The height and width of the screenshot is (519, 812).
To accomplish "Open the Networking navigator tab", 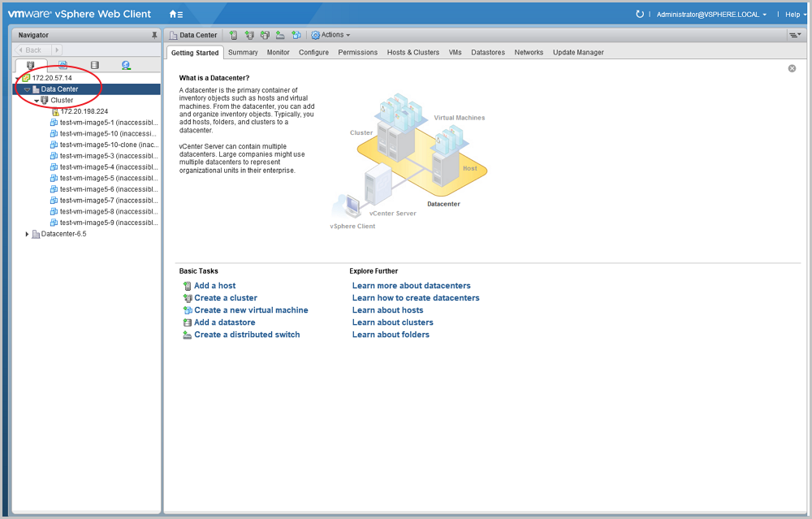I will [126, 65].
